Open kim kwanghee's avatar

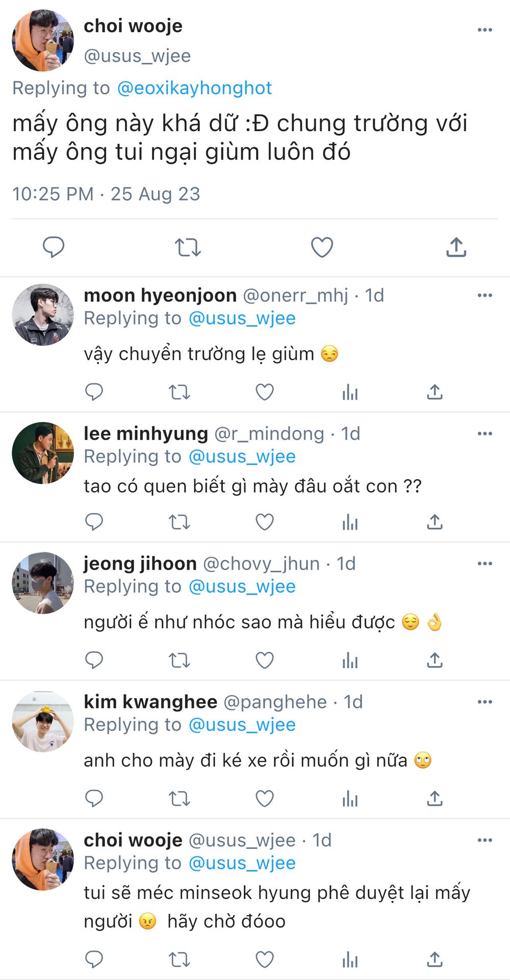43,721
